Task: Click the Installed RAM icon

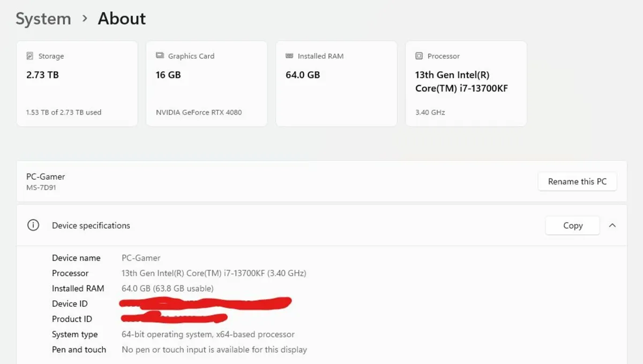Action: pyautogui.click(x=289, y=56)
